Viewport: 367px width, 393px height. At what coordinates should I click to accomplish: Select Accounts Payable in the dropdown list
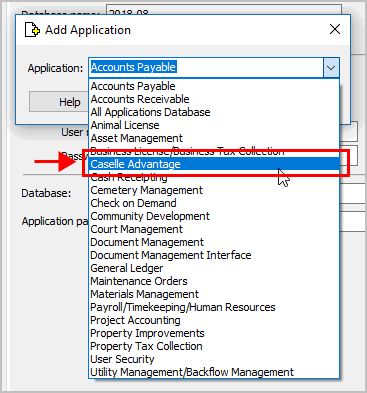pyautogui.click(x=214, y=86)
